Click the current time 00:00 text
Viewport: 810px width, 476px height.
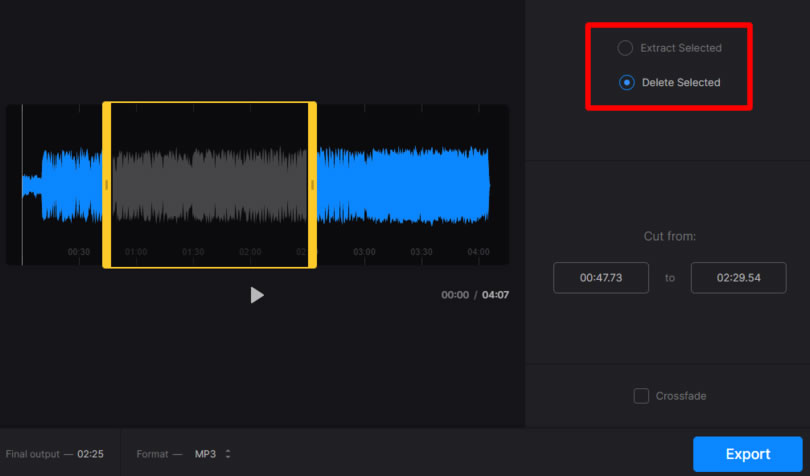(455, 295)
